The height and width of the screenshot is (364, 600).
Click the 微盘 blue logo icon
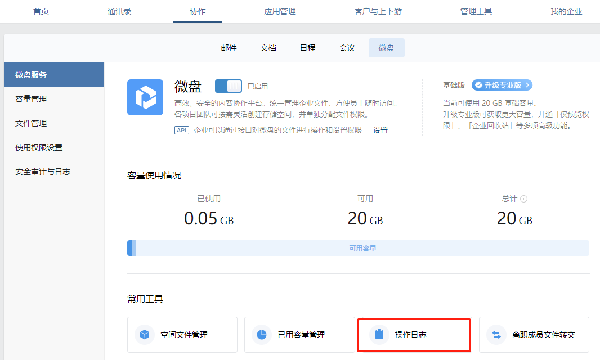point(145,97)
